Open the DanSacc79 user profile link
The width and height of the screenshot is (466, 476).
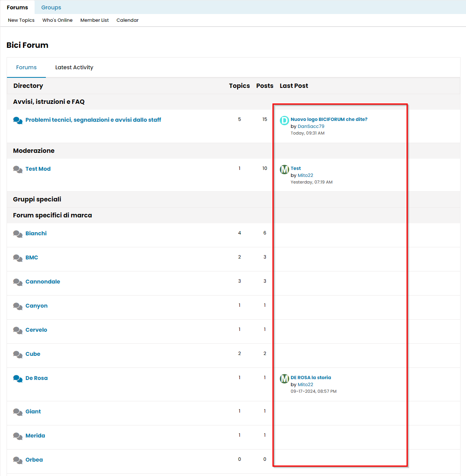(x=311, y=126)
